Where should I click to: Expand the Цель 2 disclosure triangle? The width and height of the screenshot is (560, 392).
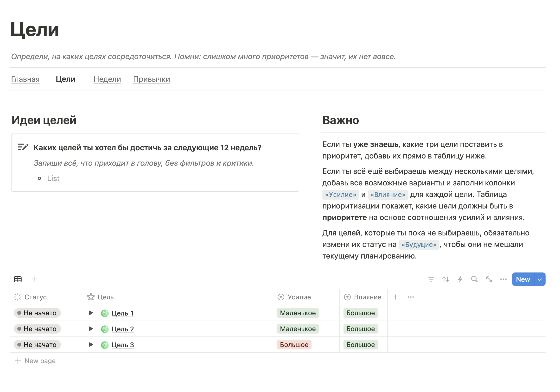tap(91, 329)
